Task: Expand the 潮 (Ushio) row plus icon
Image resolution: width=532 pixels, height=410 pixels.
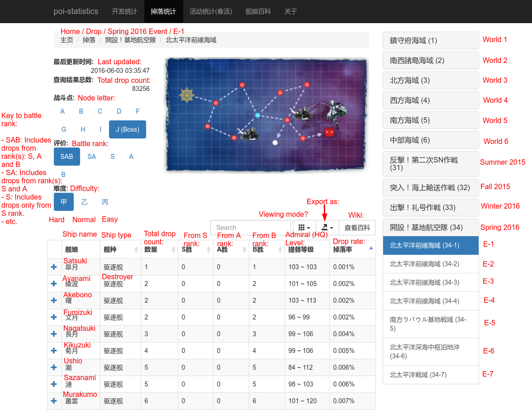Action: click(53, 367)
